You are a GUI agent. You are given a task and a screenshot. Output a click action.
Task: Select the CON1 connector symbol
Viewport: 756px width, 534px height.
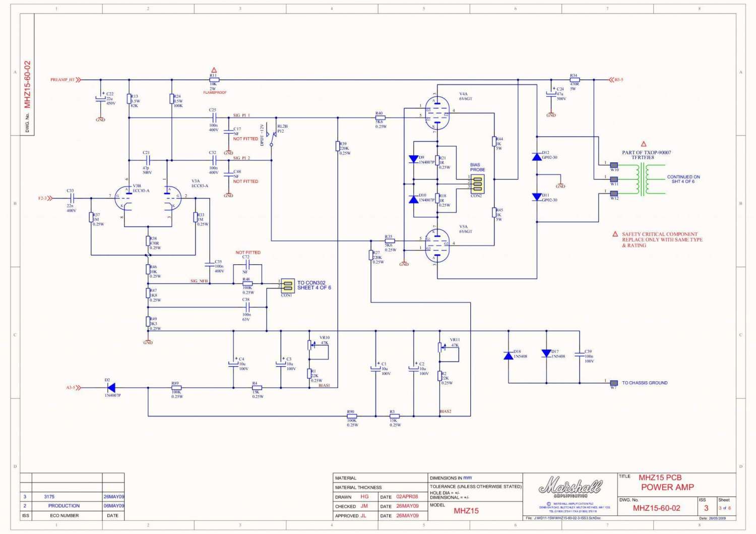pos(288,286)
